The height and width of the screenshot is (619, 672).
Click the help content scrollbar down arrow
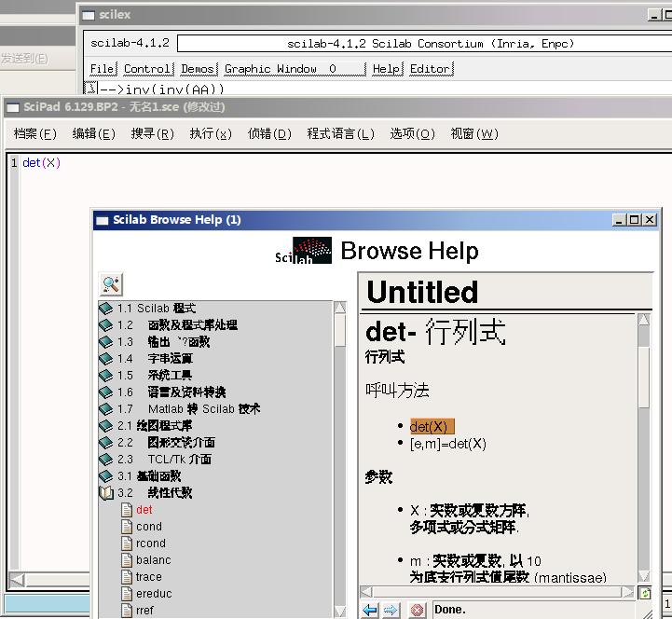tap(644, 576)
